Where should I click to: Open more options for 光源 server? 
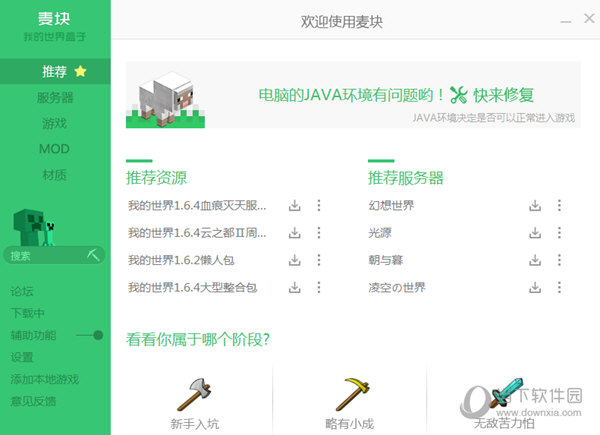[559, 233]
